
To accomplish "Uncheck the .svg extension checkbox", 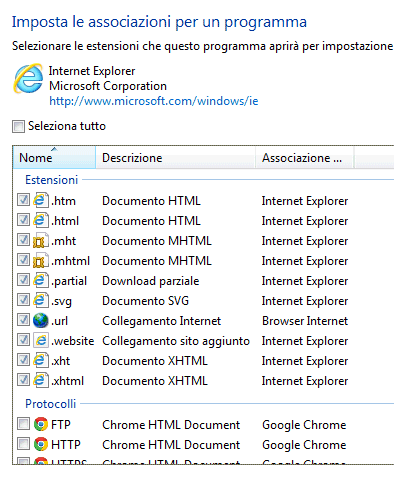I will point(23,300).
